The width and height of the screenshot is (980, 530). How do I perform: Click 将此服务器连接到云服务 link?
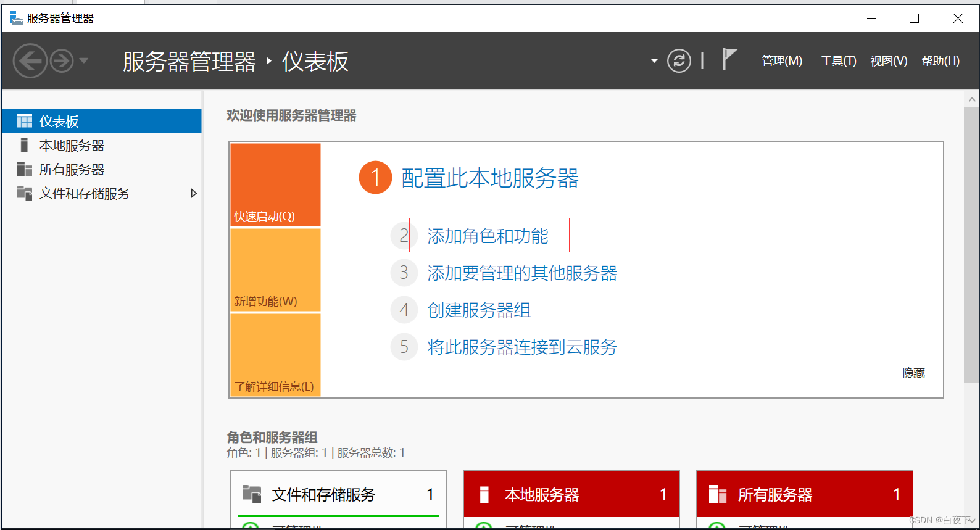522,347
